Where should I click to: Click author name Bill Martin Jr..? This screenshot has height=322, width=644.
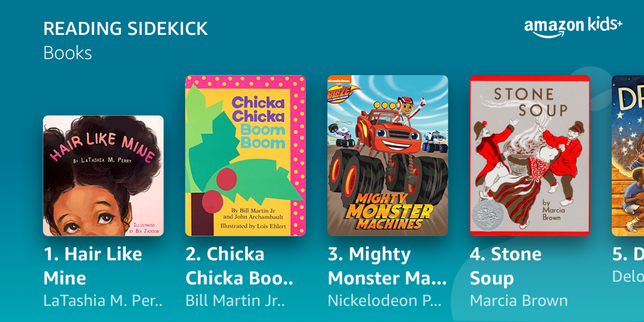click(x=235, y=300)
